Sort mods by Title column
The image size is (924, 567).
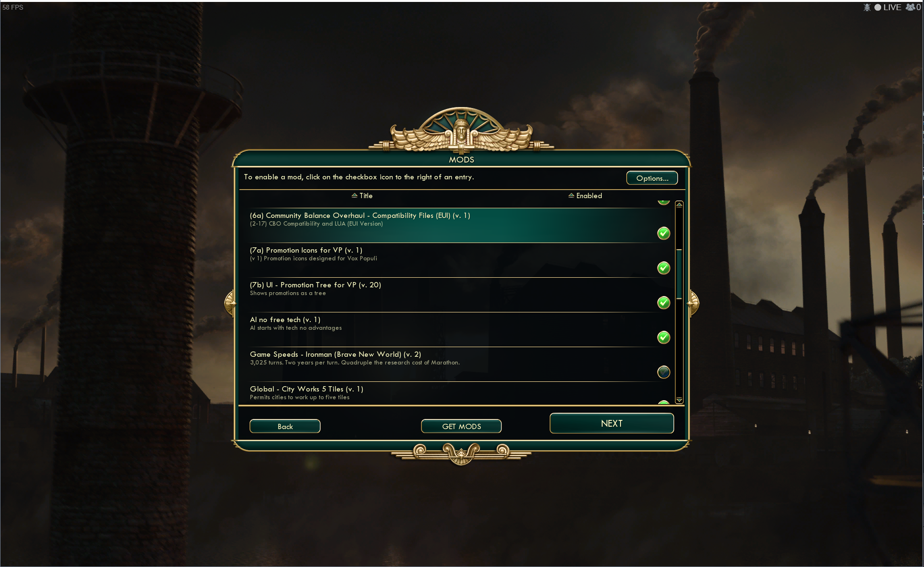(x=362, y=196)
